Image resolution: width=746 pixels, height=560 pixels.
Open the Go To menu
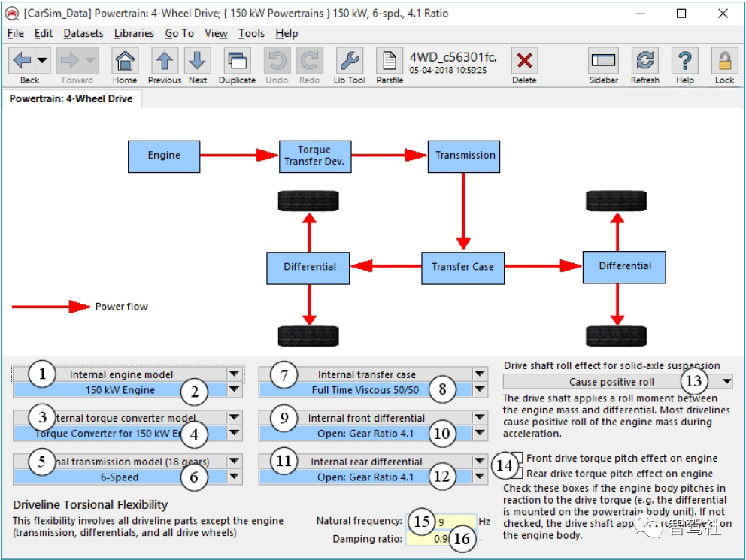180,33
